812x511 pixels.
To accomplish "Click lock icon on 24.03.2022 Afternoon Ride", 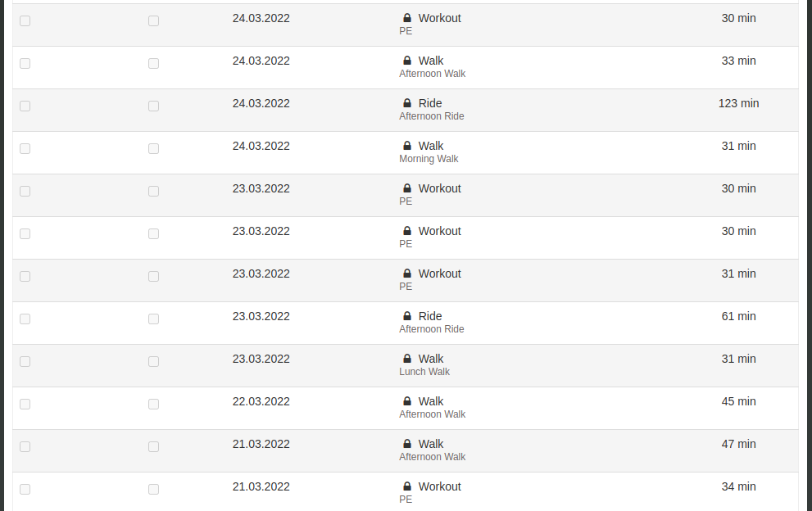I will click(x=407, y=103).
